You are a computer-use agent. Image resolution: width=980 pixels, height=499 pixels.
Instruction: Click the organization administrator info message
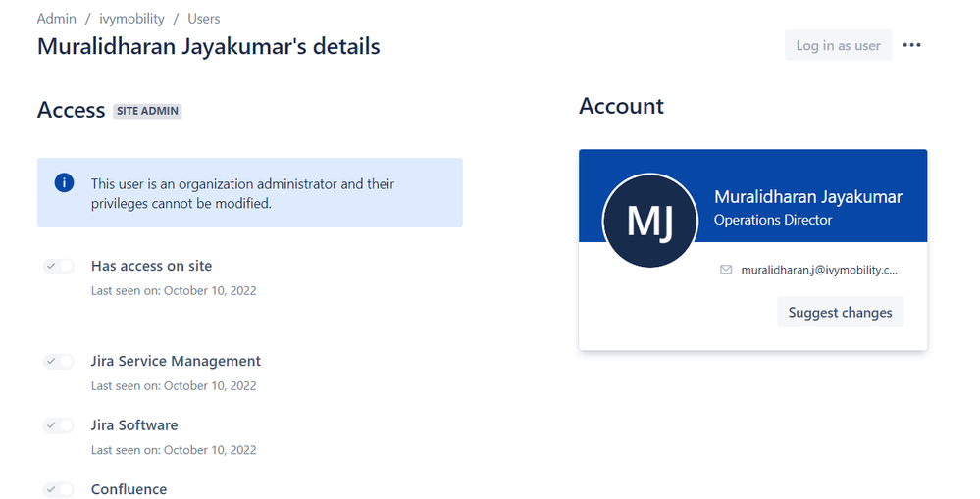(x=242, y=193)
